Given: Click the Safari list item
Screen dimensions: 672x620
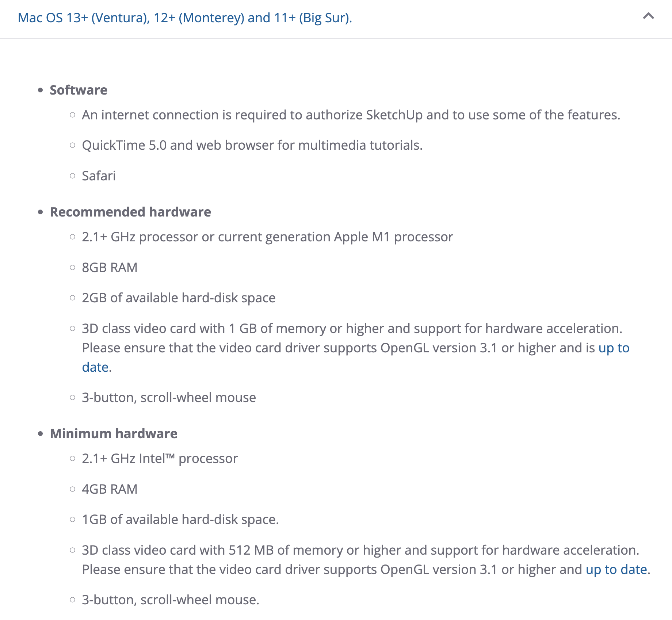Looking at the screenshot, I should tap(99, 176).
